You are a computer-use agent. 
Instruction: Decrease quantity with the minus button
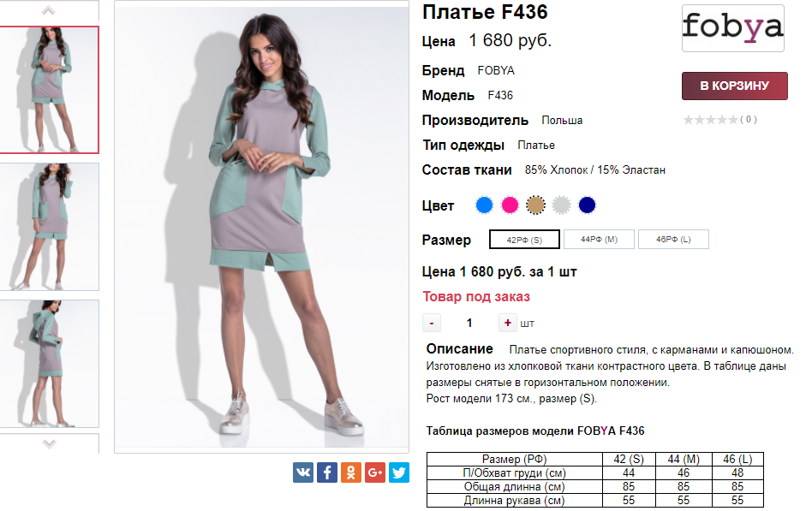(x=432, y=323)
